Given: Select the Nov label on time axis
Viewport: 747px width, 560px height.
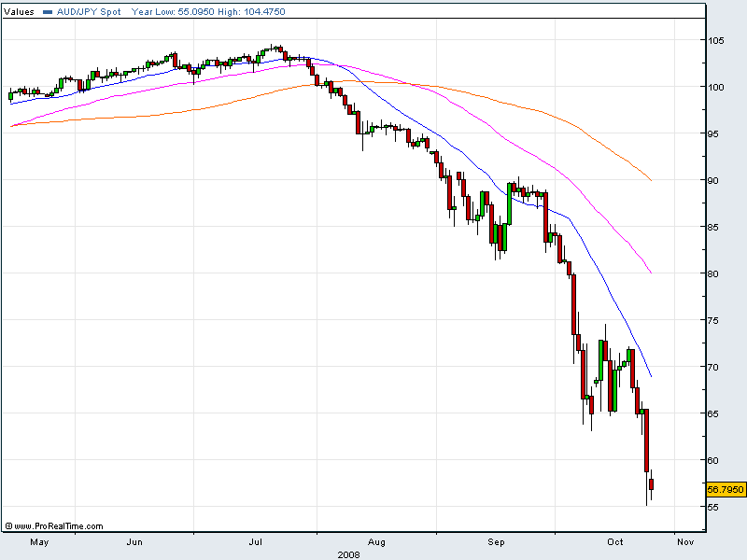Looking at the screenshot, I should click(x=684, y=541).
